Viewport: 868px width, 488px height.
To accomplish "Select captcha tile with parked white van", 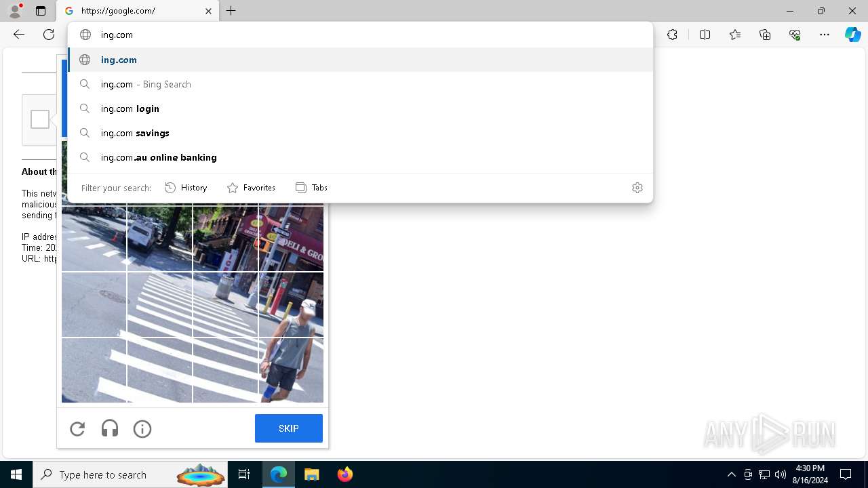I will [159, 239].
